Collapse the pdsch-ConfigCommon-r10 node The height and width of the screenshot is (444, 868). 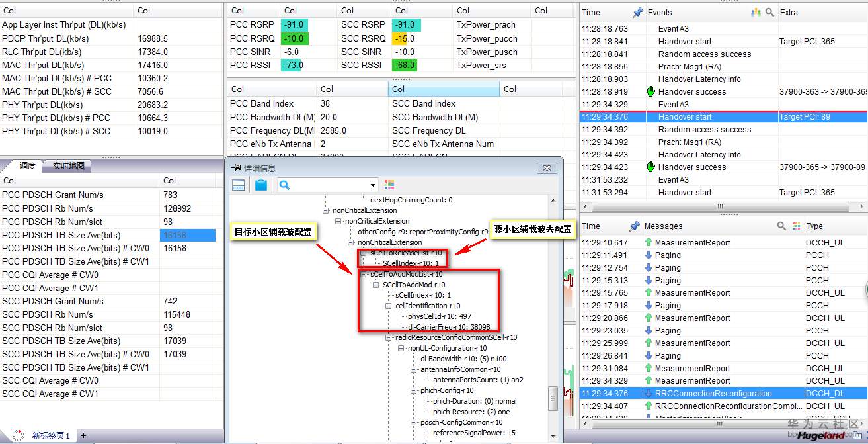pos(414,422)
